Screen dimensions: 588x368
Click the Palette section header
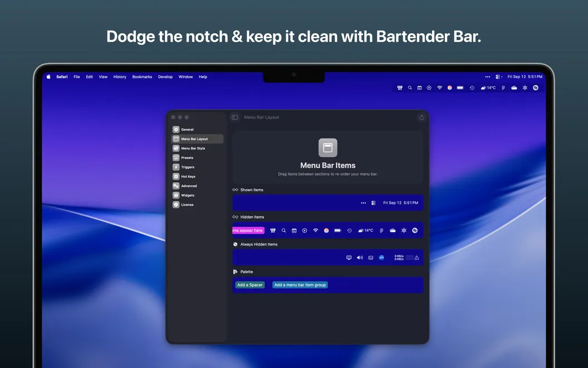click(243, 272)
